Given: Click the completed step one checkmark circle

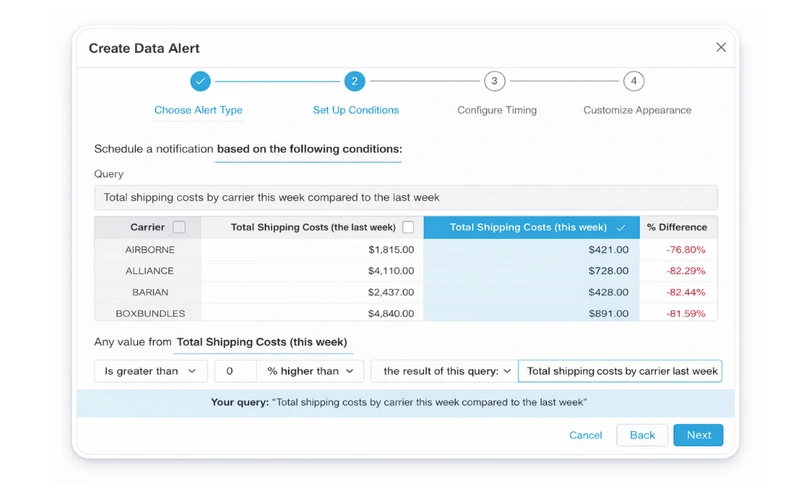Looking at the screenshot, I should tap(200, 81).
